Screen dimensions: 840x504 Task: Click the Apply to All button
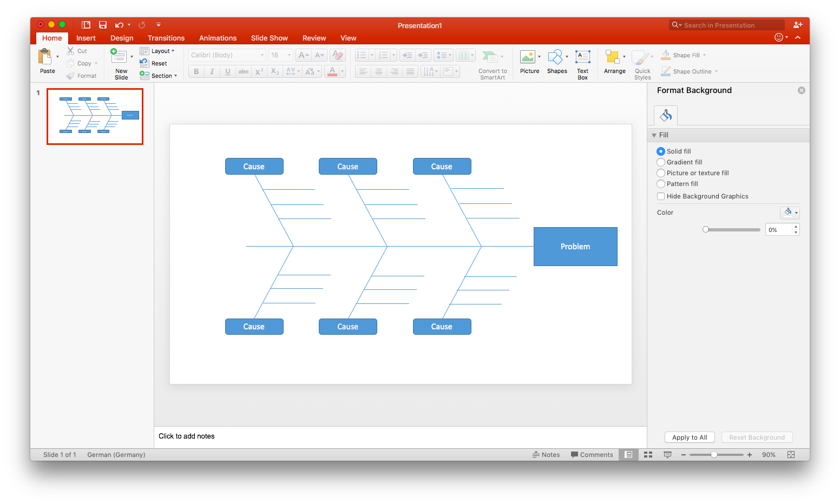coord(689,437)
